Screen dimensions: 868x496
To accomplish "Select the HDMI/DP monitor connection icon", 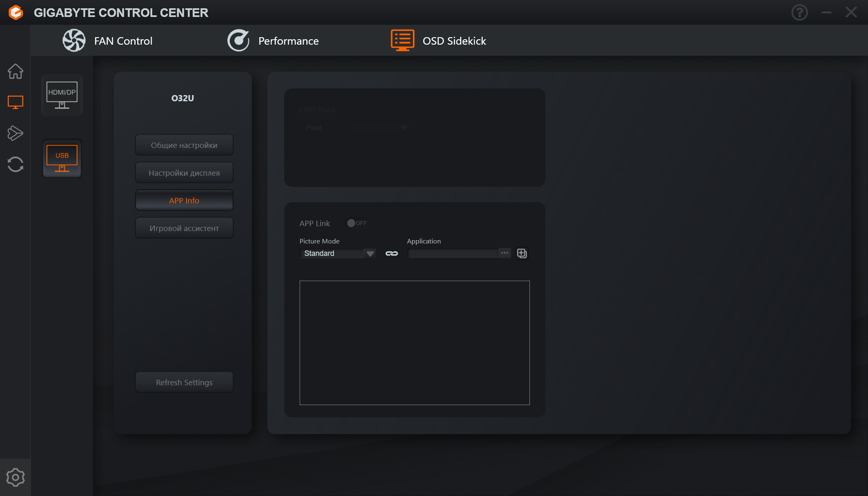I will click(62, 95).
